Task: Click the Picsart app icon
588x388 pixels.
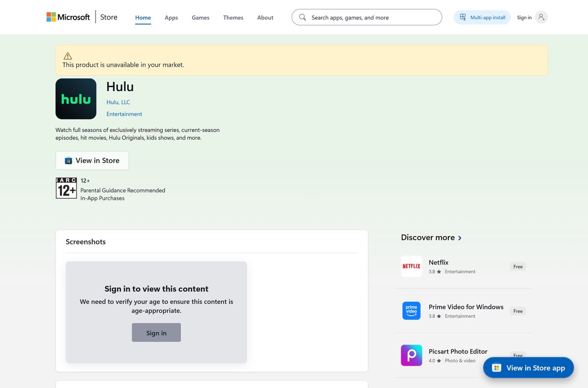Action: [412, 356]
